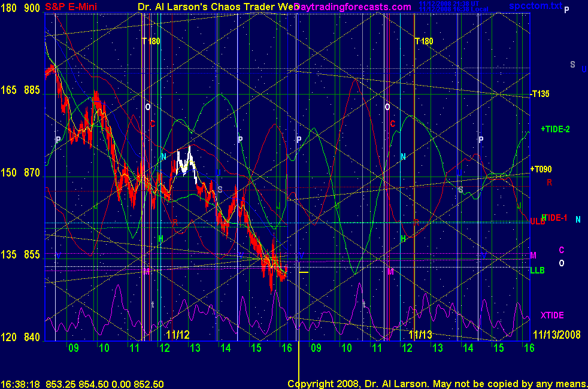Click the yellow "+T090" line label
The width and height of the screenshot is (588, 389).
(541, 169)
